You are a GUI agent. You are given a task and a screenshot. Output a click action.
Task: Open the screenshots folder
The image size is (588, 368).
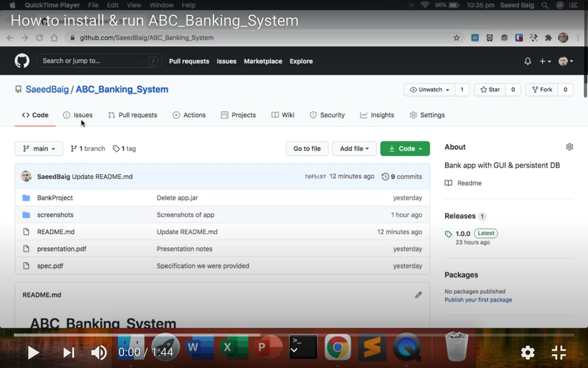(x=55, y=215)
